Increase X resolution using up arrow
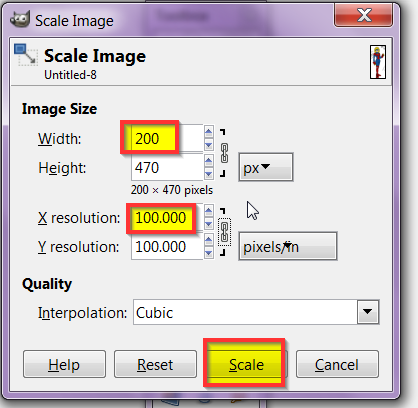Screen dimensions: 418x408 (x=209, y=211)
